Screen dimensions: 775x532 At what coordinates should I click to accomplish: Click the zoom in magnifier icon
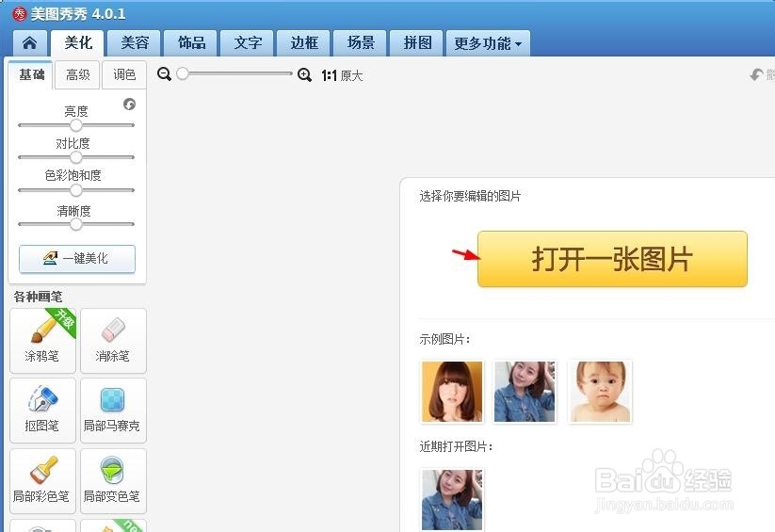[x=304, y=75]
